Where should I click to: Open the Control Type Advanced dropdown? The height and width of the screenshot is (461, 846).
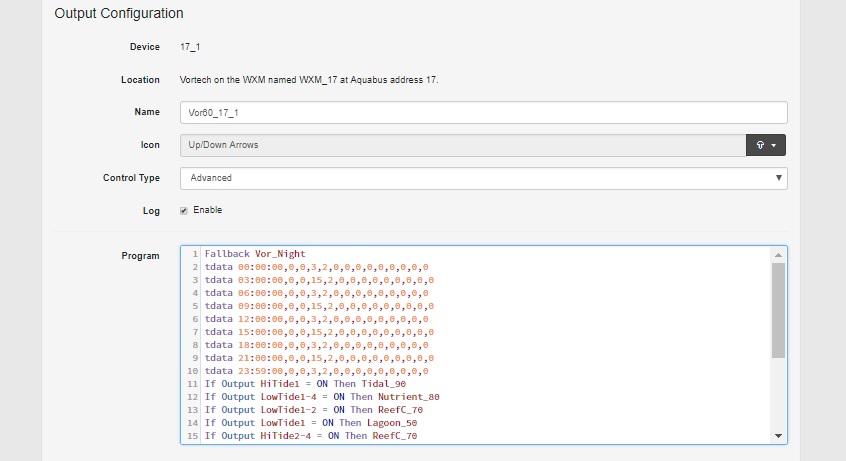[x=483, y=178]
